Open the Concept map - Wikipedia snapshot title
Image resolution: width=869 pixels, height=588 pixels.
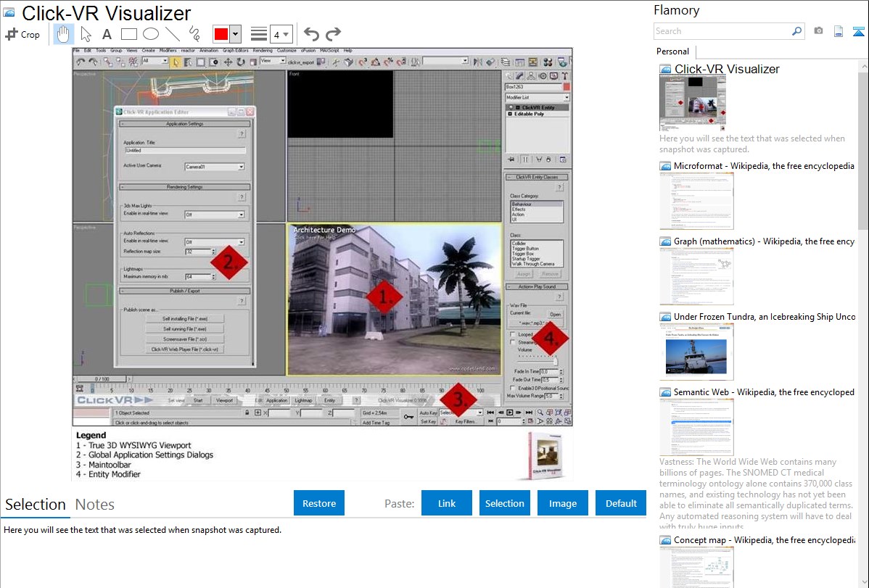pyautogui.click(x=764, y=539)
